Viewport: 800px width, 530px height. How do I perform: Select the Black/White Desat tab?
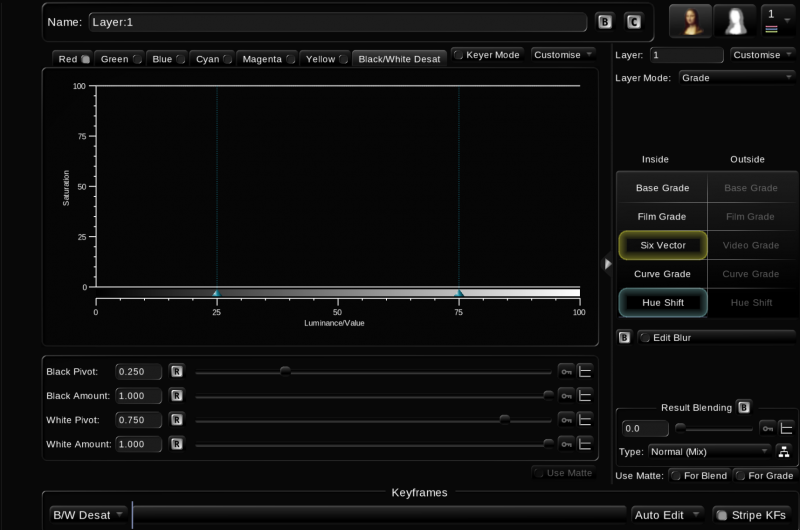[x=399, y=59]
